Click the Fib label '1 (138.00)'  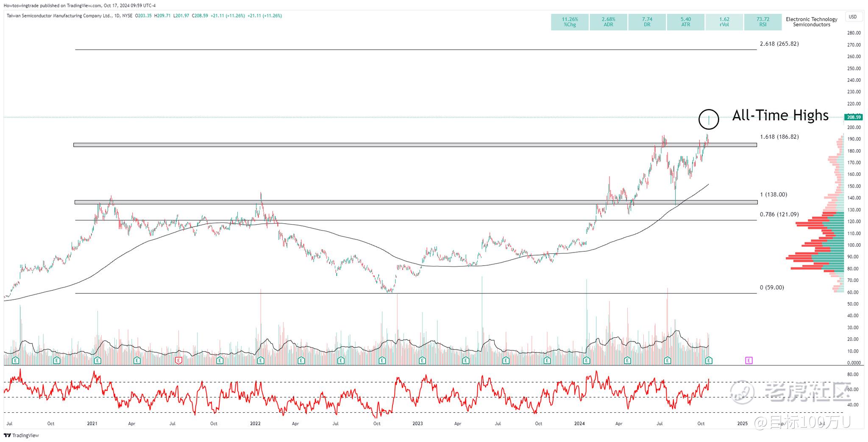(773, 195)
